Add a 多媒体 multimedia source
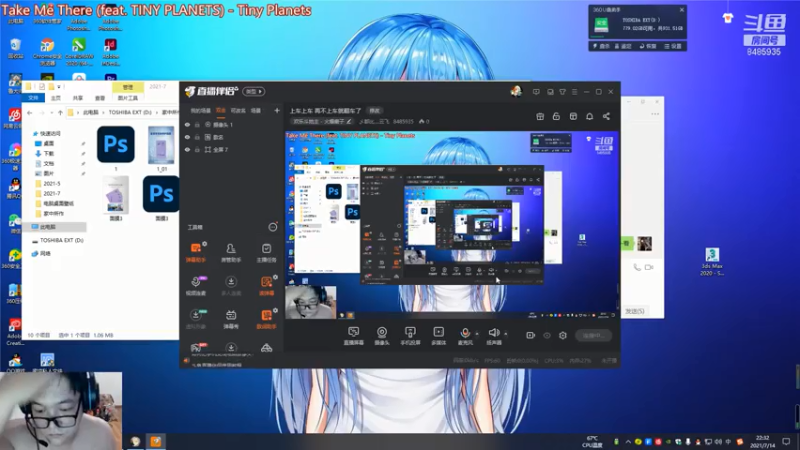This screenshot has height=450, width=800. pos(438,336)
